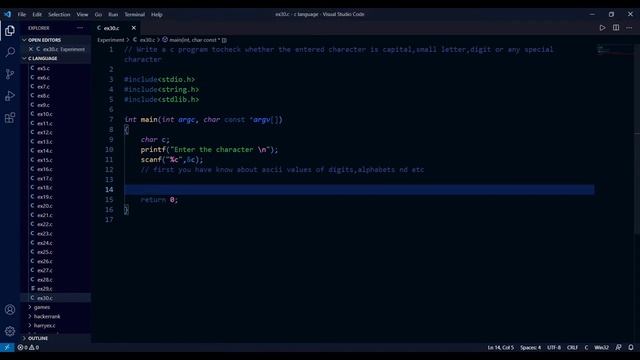Open the Explorer panel ellipsis menu
Screen dimensions: 640x360
[x=80, y=28]
